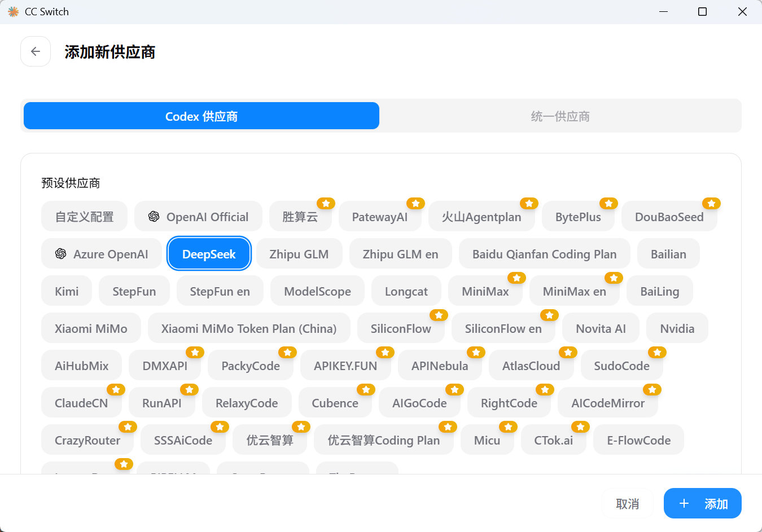Select the SudoCode preset

622,366
